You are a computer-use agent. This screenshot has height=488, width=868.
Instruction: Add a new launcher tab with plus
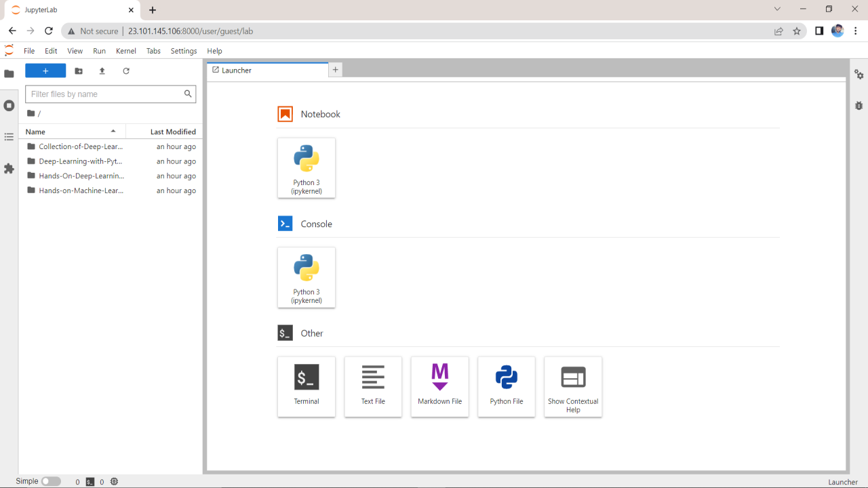coord(336,70)
